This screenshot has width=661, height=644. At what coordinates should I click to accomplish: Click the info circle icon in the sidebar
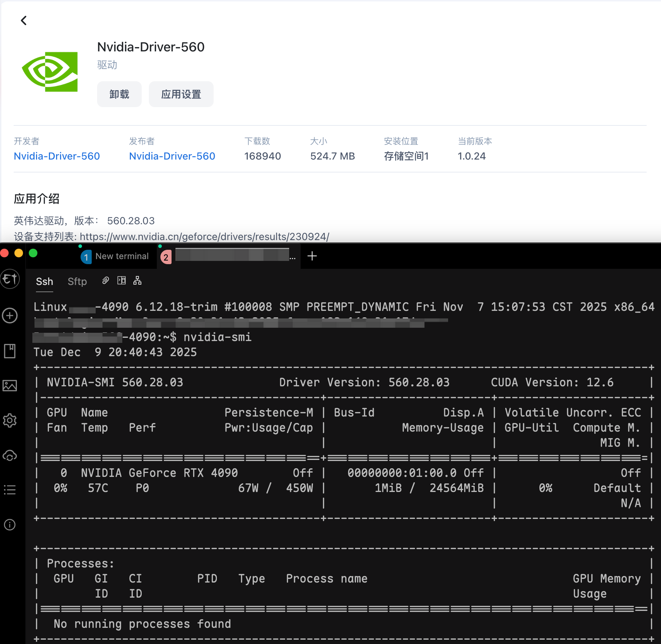10,525
